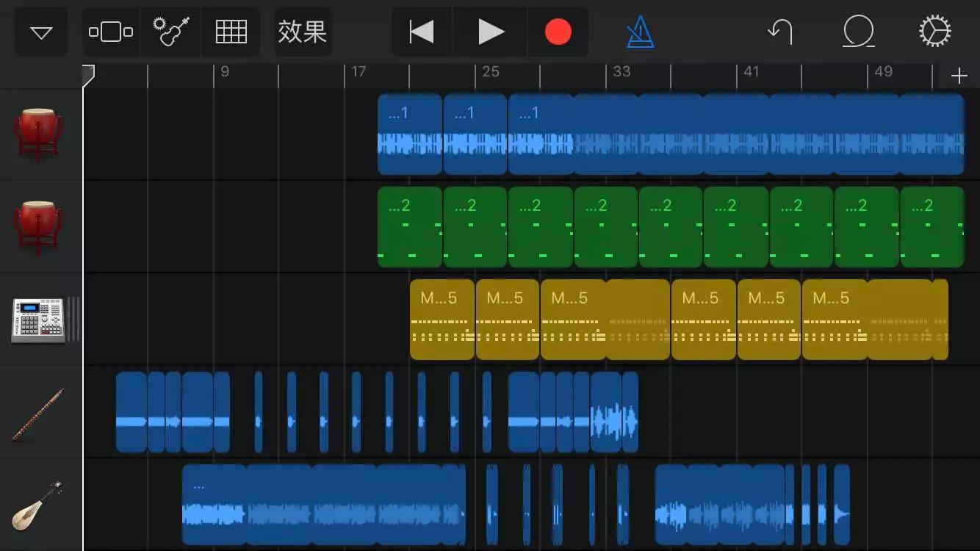The width and height of the screenshot is (980, 551).
Task: Open the Live Loops grid view
Action: click(x=231, y=32)
